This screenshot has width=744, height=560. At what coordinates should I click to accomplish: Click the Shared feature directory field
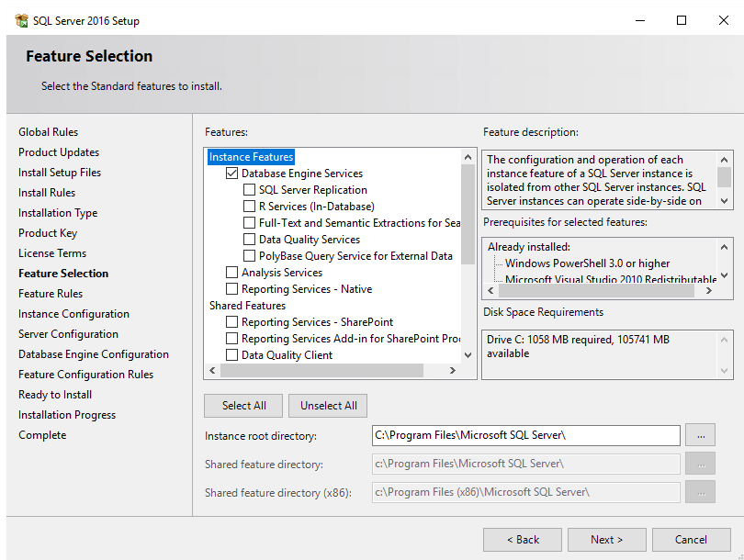tap(526, 464)
